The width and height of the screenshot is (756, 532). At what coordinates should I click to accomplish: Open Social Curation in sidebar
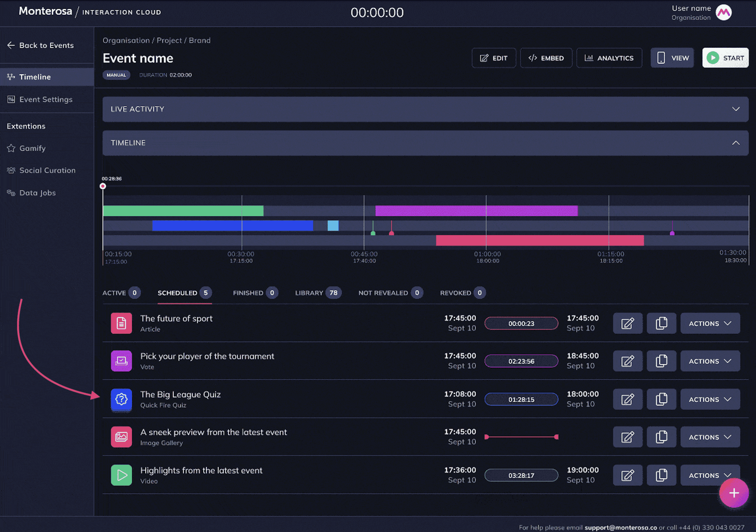point(47,170)
